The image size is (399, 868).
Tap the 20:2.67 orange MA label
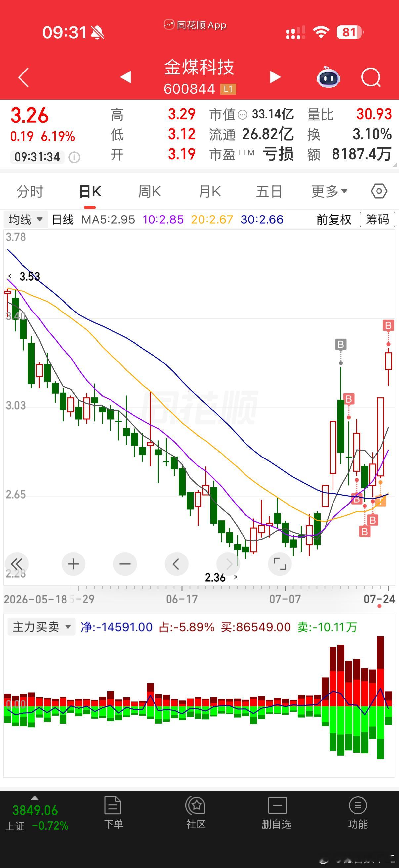tap(212, 220)
